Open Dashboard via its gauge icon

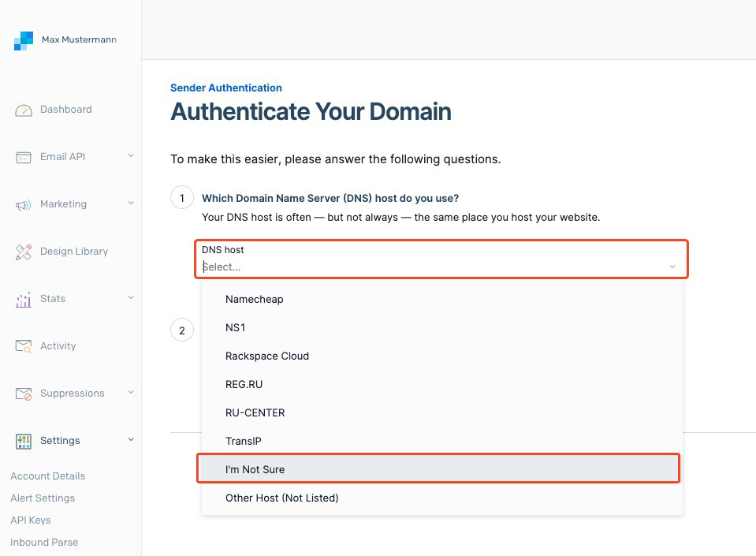[x=24, y=110]
